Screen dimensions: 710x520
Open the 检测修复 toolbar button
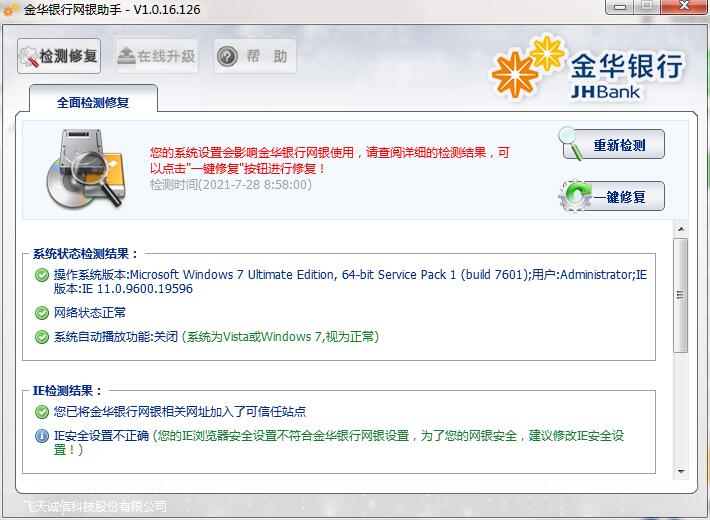[x=59, y=56]
